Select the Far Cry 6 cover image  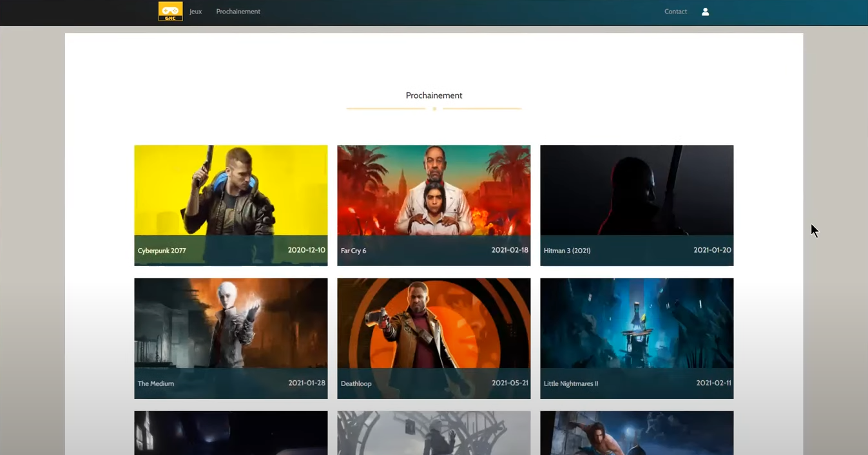pos(434,190)
